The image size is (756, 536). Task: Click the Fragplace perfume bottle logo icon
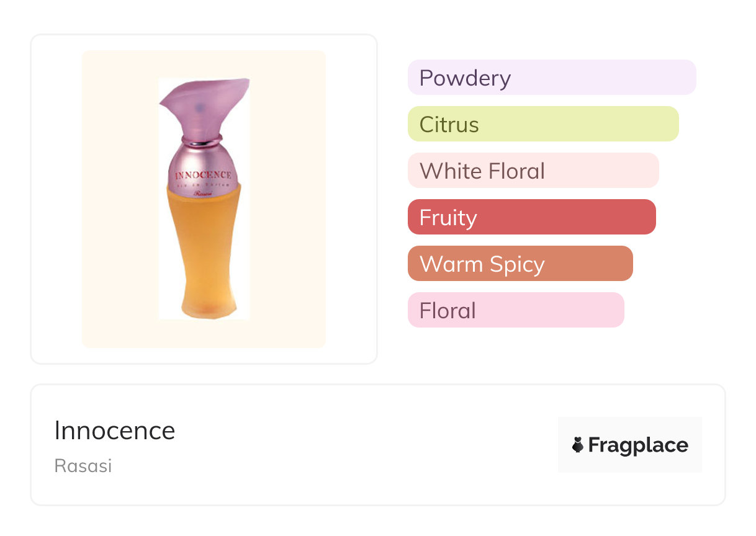578,445
